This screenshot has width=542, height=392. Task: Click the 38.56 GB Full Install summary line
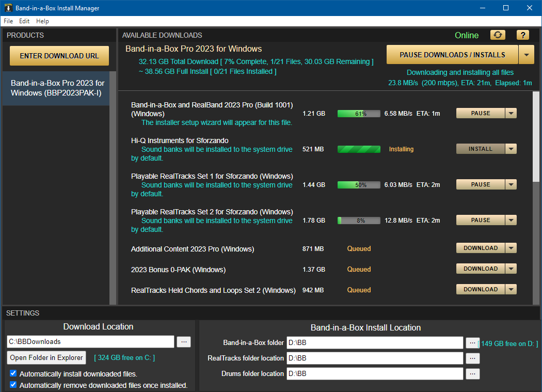click(x=208, y=71)
